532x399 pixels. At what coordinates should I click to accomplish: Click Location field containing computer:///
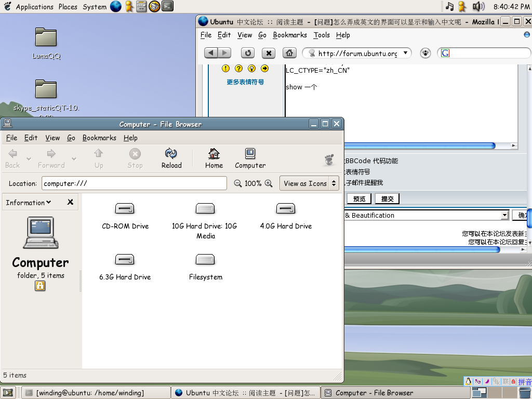(135, 183)
